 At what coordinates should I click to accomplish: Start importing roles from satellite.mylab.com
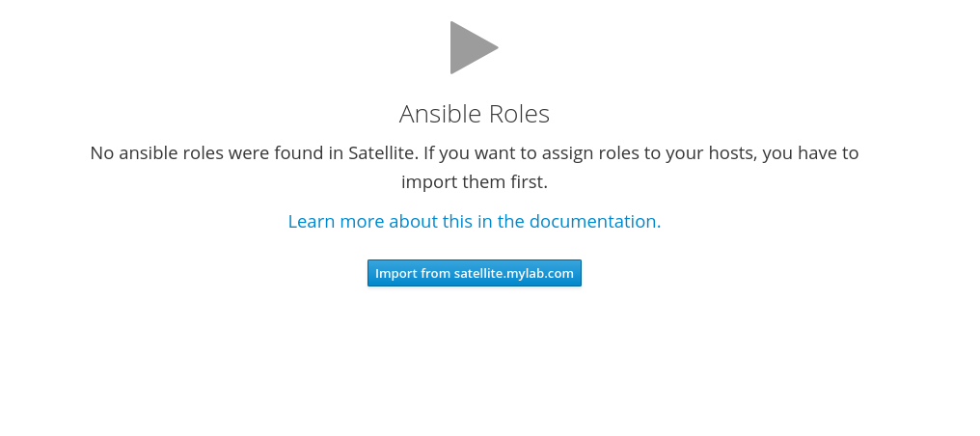475,273
